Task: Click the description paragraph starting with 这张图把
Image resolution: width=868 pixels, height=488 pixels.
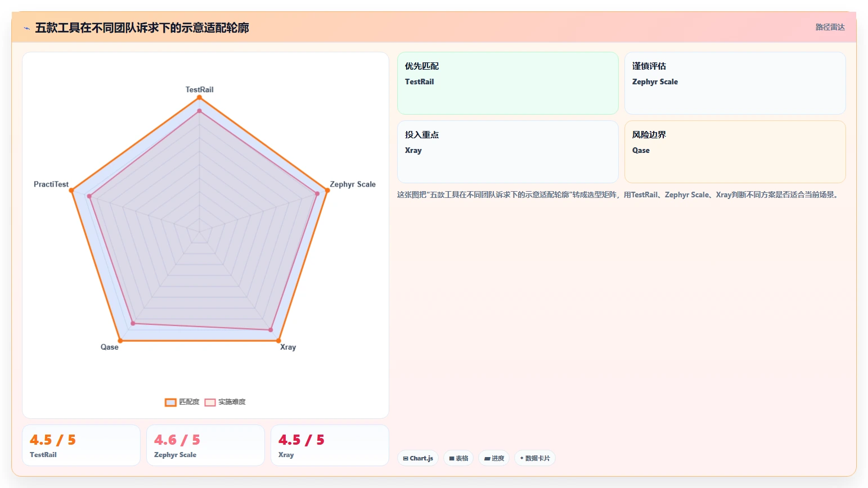Action: [619, 195]
